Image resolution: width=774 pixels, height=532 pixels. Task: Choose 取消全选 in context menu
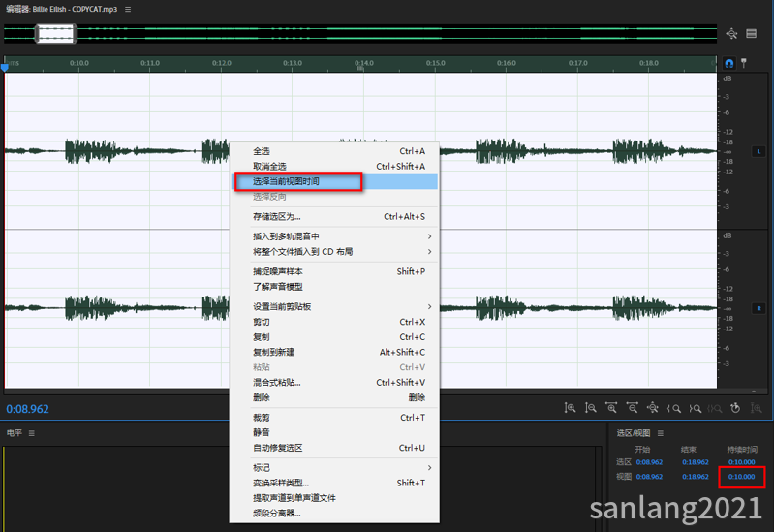tap(334, 167)
